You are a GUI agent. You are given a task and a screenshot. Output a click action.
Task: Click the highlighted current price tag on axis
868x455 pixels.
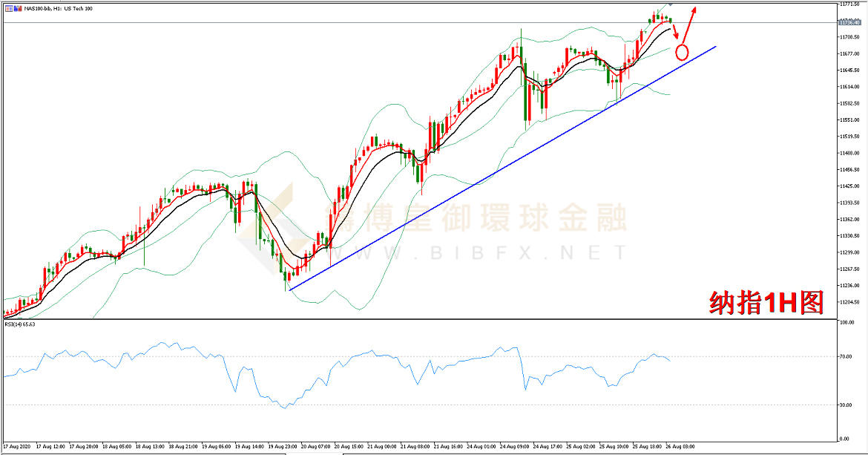(849, 22)
